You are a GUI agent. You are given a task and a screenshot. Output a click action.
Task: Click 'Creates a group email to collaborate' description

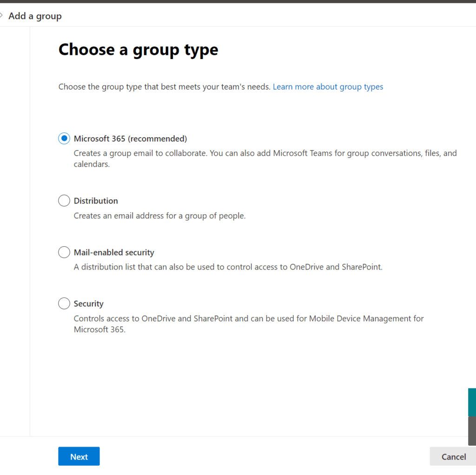coord(265,158)
